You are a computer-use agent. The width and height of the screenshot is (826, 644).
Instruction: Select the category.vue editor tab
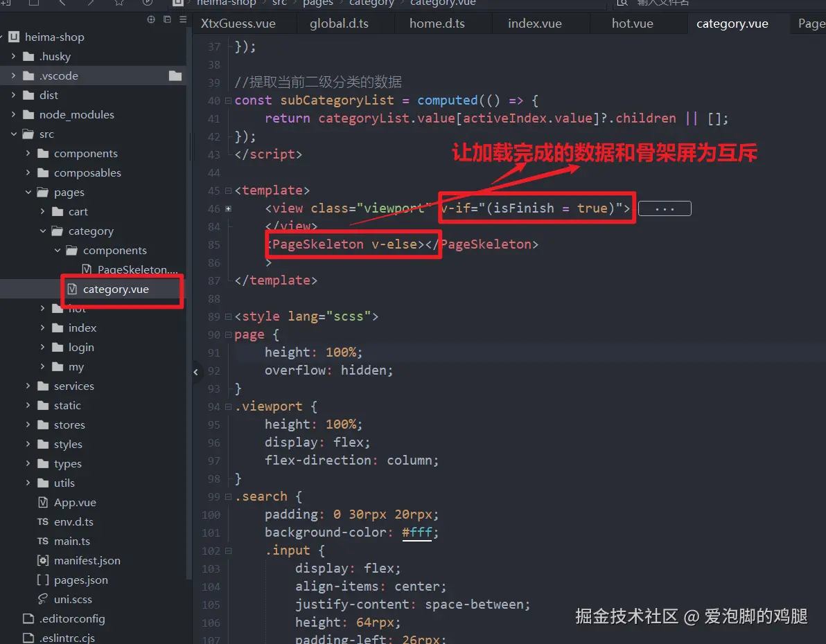point(732,24)
